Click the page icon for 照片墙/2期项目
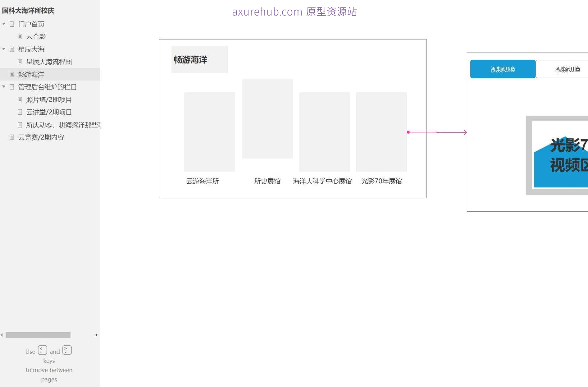 [19, 99]
